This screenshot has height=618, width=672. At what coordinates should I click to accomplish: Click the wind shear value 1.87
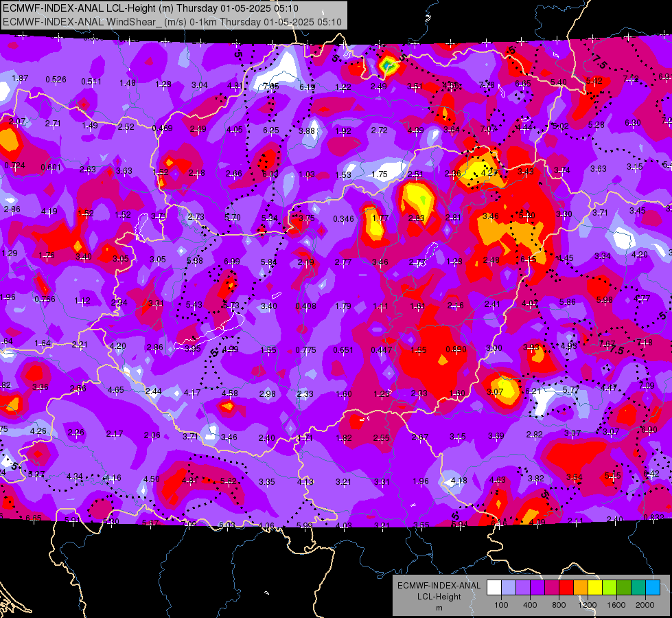pyautogui.click(x=20, y=78)
